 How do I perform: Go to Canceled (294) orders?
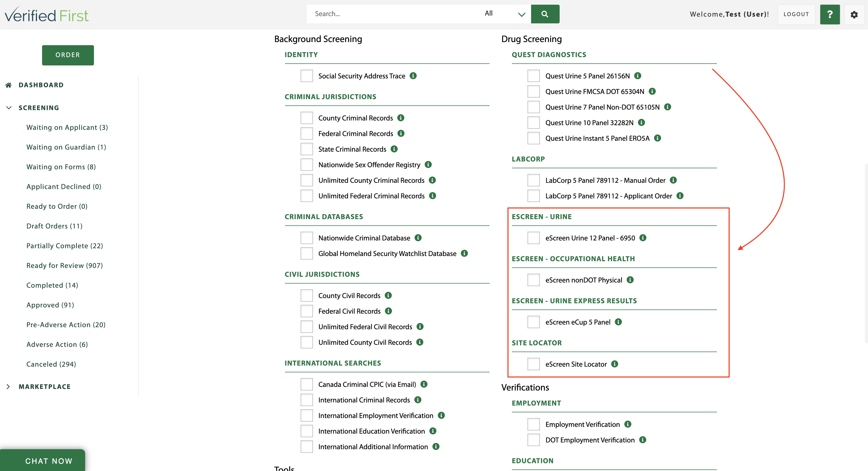coord(51,364)
